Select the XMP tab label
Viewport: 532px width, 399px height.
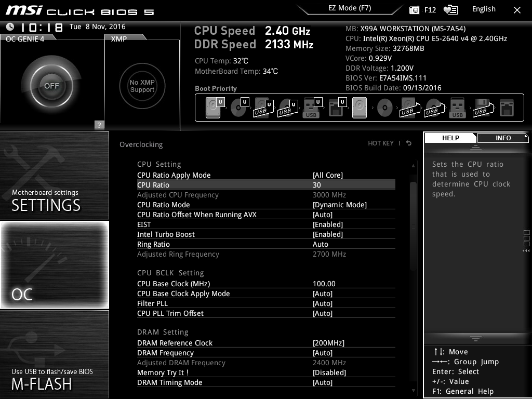[x=119, y=38]
